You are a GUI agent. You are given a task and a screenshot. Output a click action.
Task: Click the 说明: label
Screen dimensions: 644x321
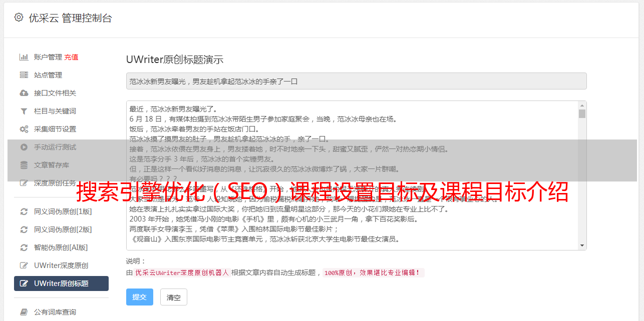[x=136, y=261]
